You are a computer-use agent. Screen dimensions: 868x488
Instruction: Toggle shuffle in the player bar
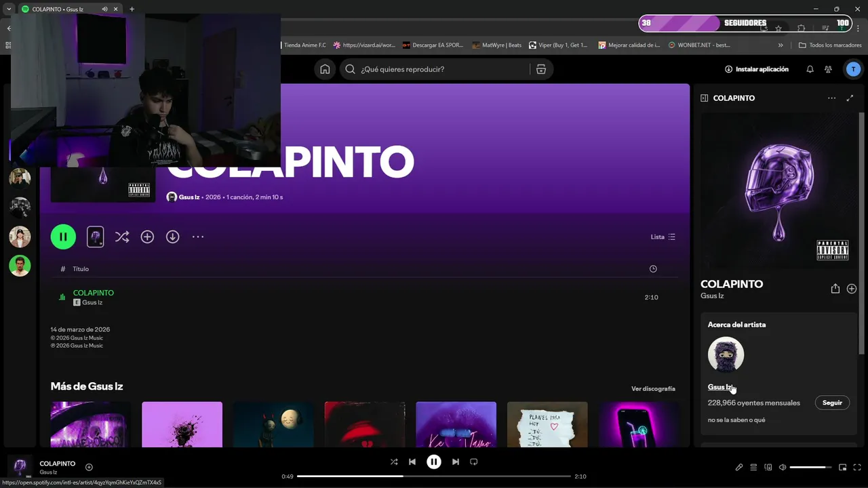pos(394,462)
